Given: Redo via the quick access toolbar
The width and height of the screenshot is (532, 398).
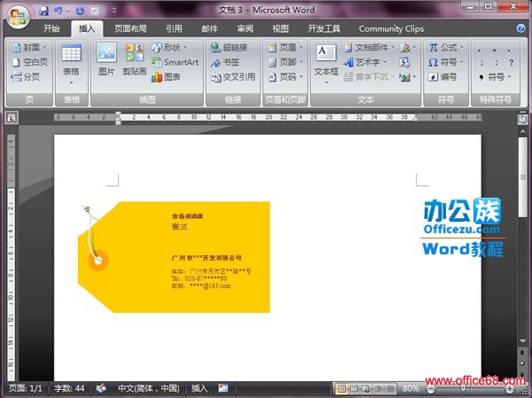Looking at the screenshot, I should [x=80, y=11].
